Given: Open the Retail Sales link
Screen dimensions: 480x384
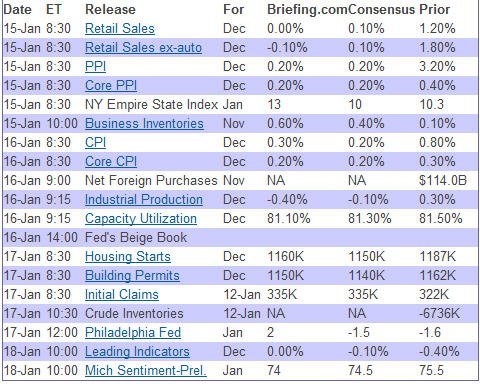Looking at the screenshot, I should 120,29.
